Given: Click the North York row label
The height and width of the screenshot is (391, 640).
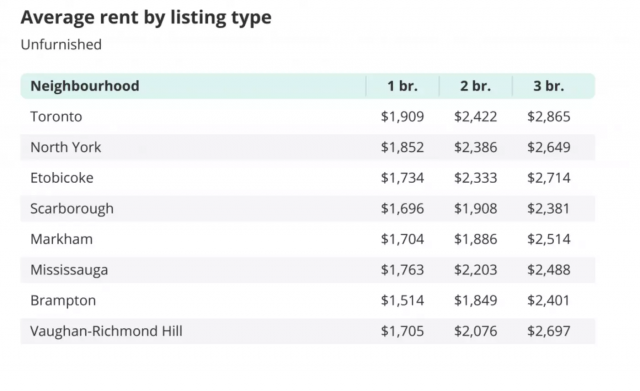Looking at the screenshot, I should 66,147.
